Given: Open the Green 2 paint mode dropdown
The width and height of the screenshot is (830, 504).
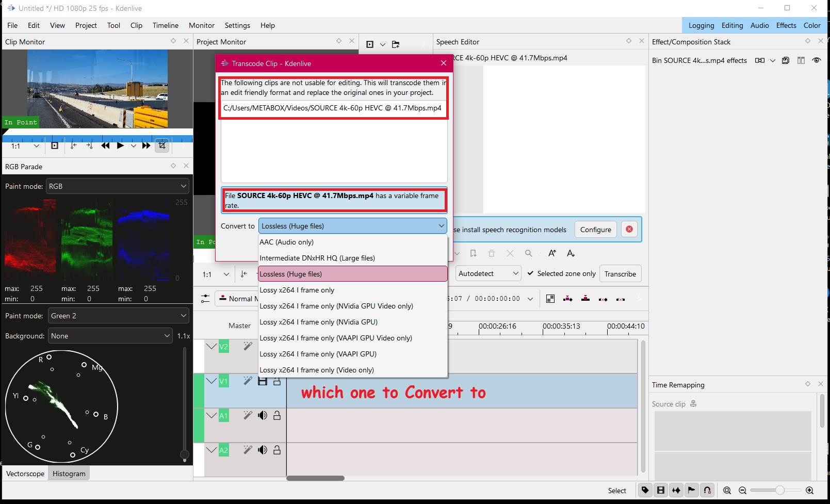Looking at the screenshot, I should coord(118,316).
